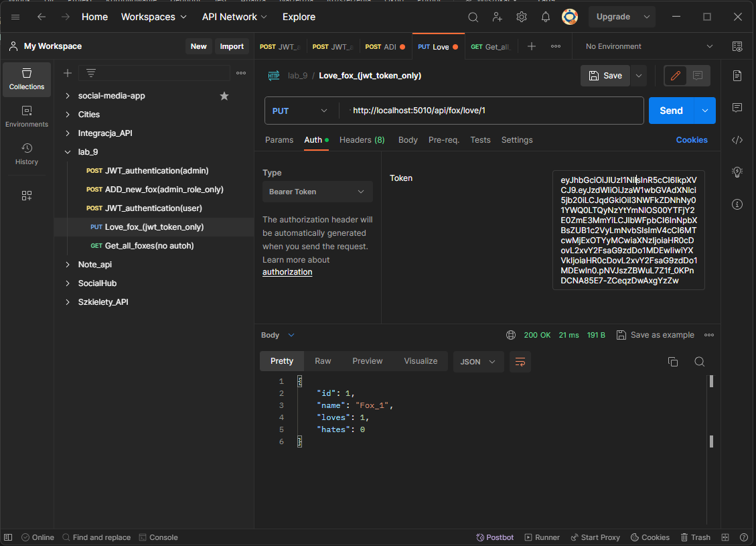This screenshot has width=756, height=546.
Task: Click the filter collections icon
Action: 90,73
